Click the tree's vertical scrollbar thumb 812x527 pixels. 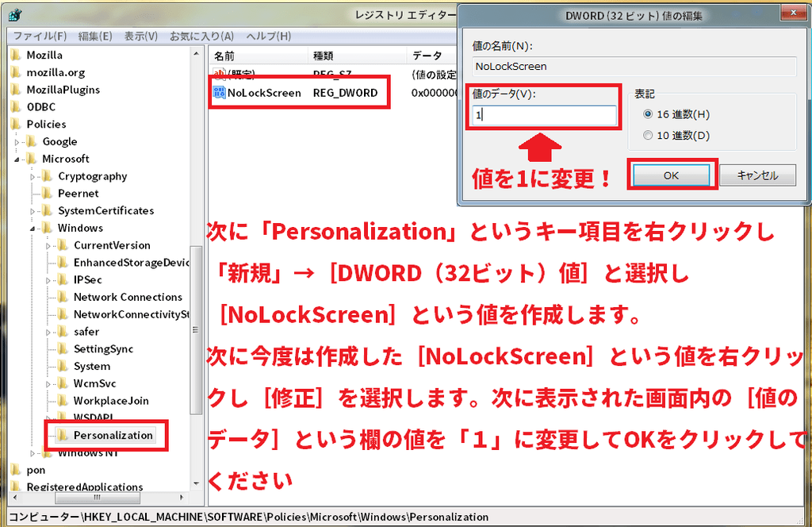196,330
